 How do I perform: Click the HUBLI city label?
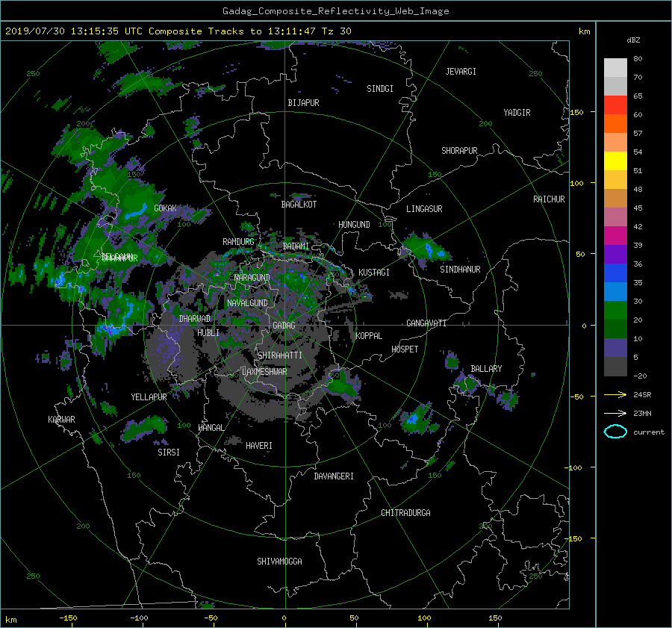point(208,332)
